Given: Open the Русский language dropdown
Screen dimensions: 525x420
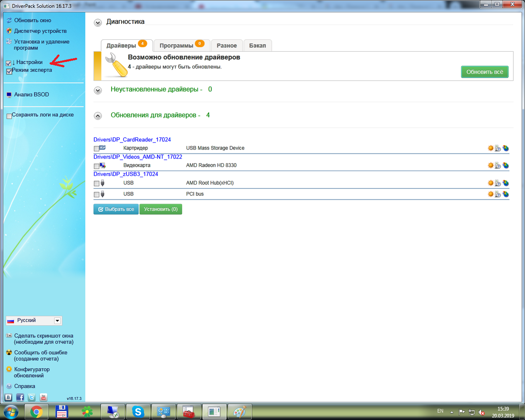Looking at the screenshot, I should point(34,321).
